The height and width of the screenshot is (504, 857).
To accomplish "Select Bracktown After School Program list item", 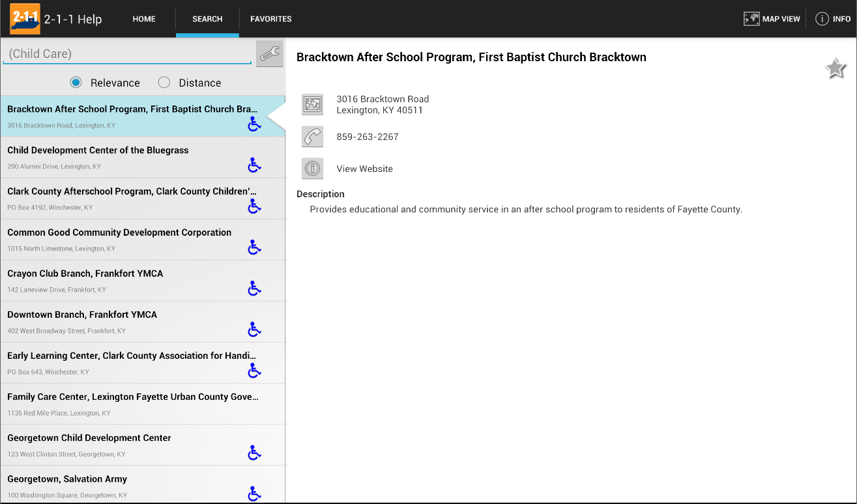I will coord(143,116).
